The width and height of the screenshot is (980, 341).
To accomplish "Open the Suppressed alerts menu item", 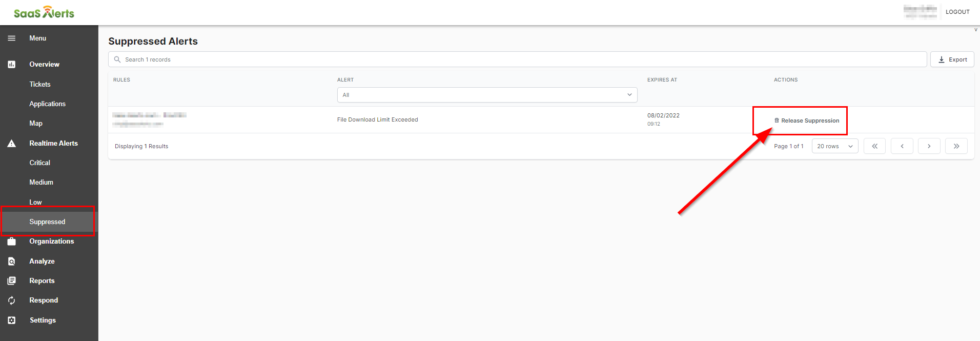I will click(47, 222).
